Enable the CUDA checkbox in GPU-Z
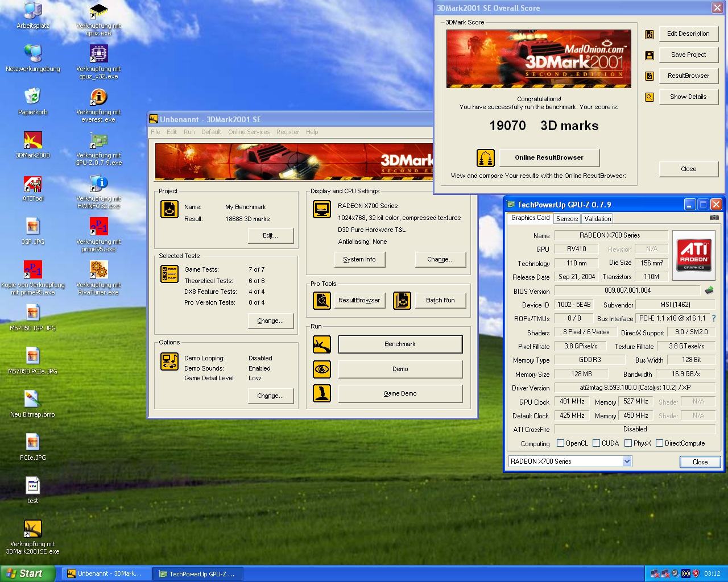This screenshot has width=728, height=582. [x=596, y=443]
